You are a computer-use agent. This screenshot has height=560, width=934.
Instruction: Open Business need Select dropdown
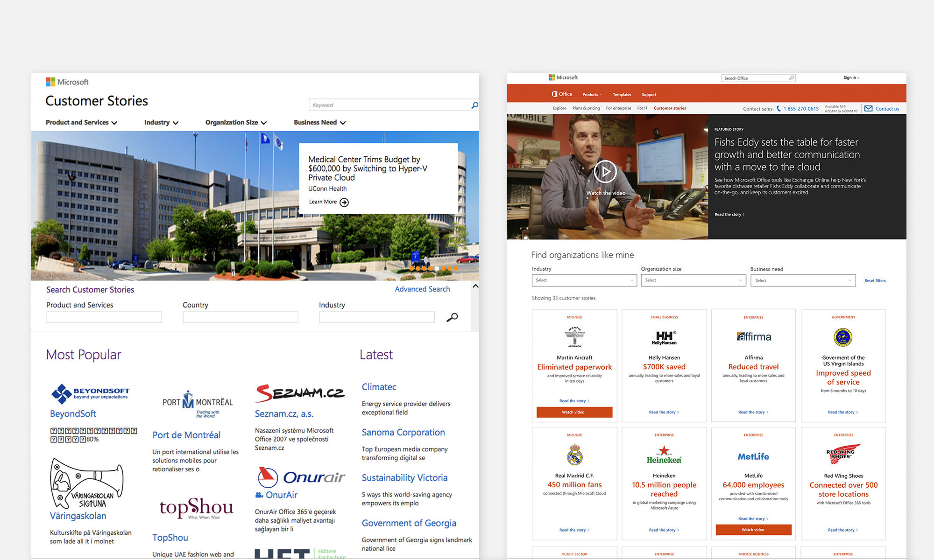point(803,280)
